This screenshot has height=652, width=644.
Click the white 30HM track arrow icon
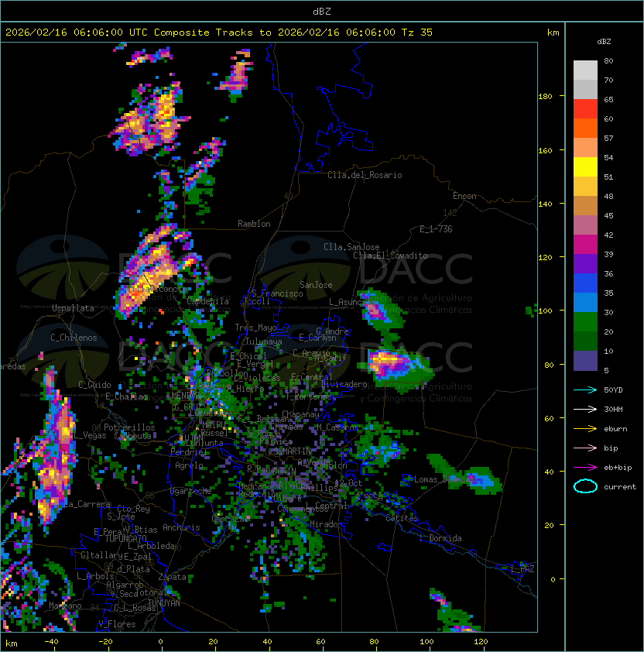(x=585, y=409)
